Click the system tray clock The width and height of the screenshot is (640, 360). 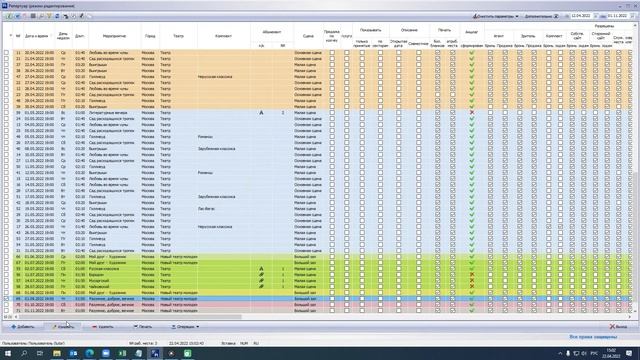pyautogui.click(x=611, y=353)
